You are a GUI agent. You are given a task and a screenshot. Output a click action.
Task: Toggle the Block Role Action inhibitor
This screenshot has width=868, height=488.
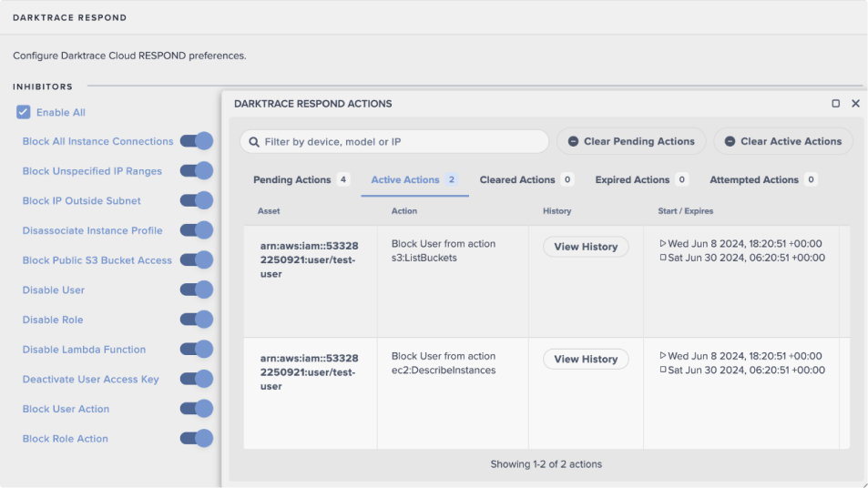[197, 438]
